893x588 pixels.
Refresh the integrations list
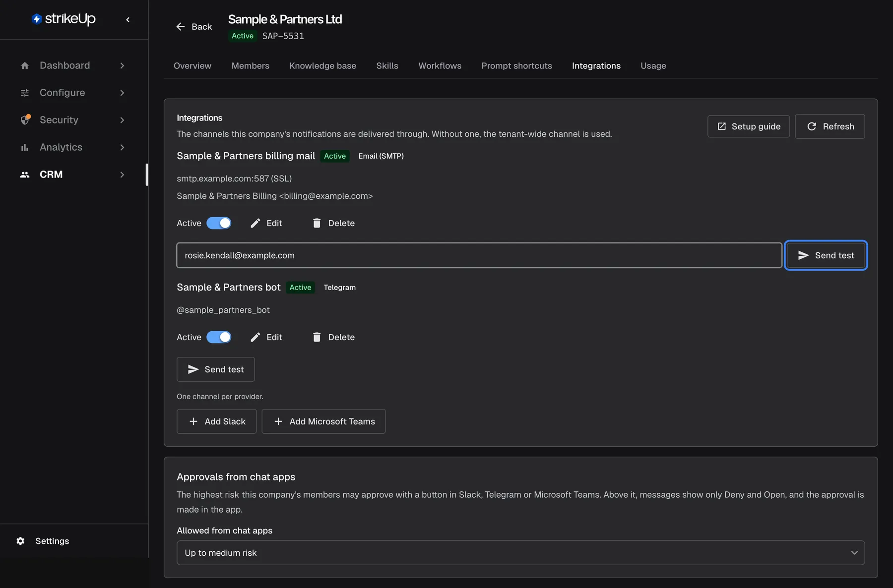830,126
